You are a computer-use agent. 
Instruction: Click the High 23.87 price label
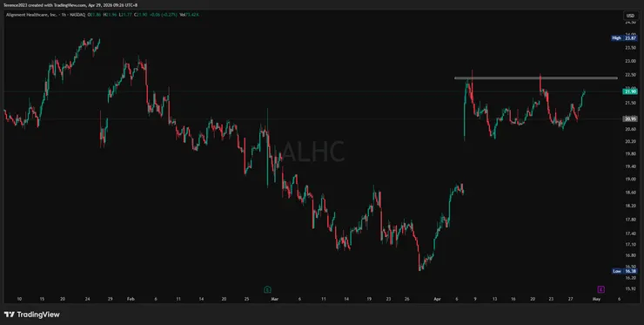[x=624, y=37]
